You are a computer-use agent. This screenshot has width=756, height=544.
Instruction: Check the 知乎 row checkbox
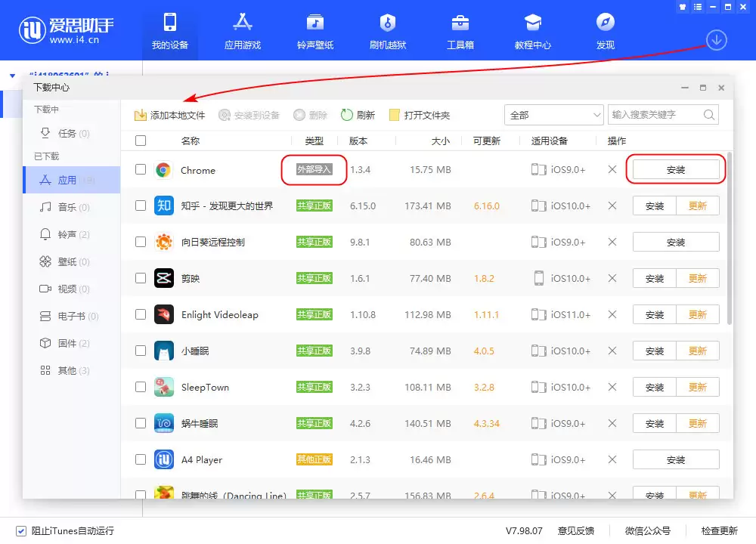141,206
